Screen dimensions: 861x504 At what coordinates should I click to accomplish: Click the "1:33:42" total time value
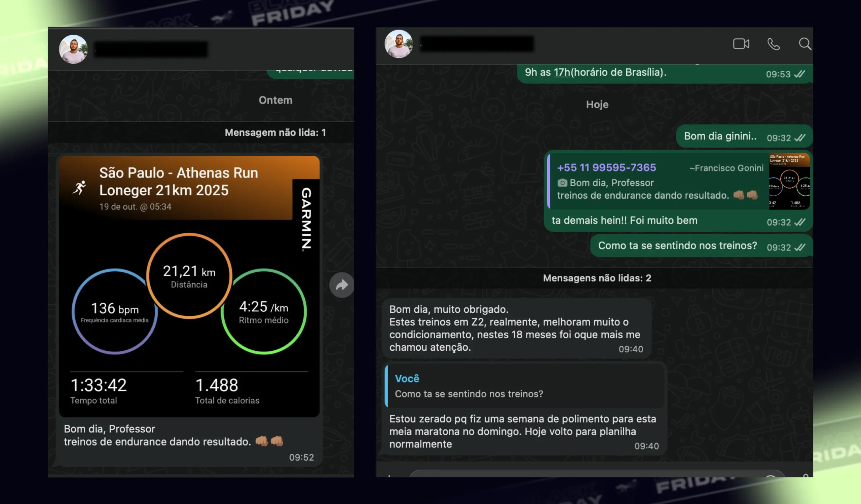tap(99, 386)
